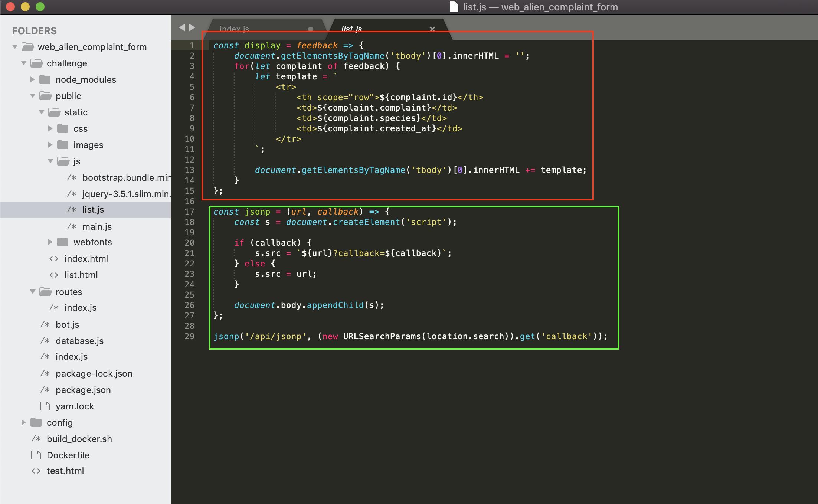Click the web_alien_complaint_form folder icon
Viewport: 818px width, 504px height.
tap(27, 47)
